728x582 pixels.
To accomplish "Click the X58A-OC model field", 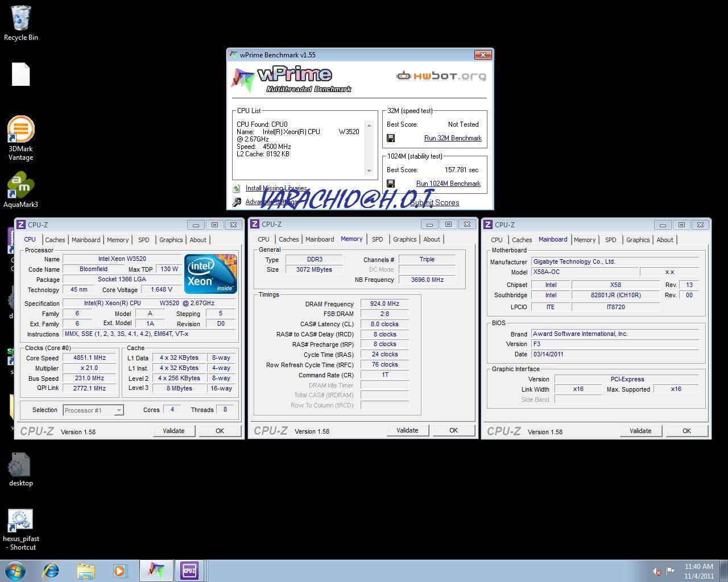I will (x=585, y=272).
